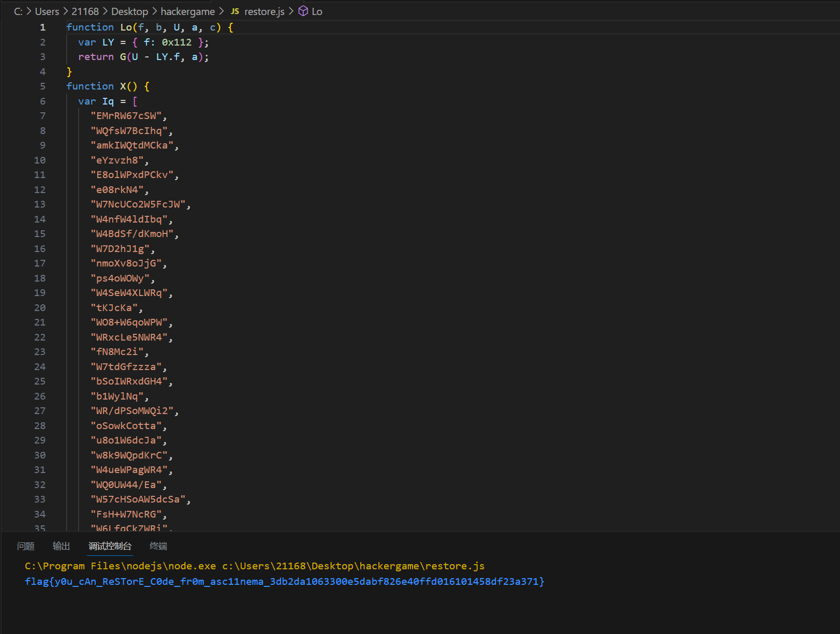This screenshot has height=634, width=840.
Task: Click the string "oSowkCotta"
Action: tap(126, 426)
